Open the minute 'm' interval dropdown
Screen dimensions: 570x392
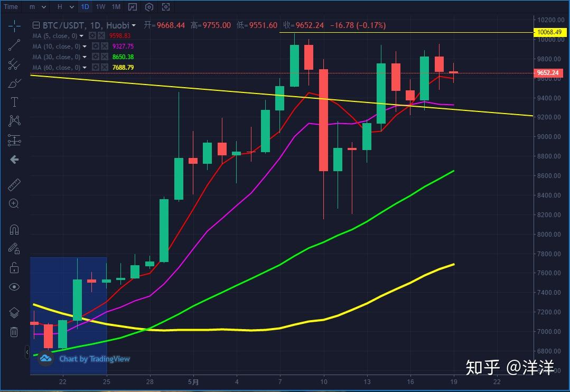[38, 7]
